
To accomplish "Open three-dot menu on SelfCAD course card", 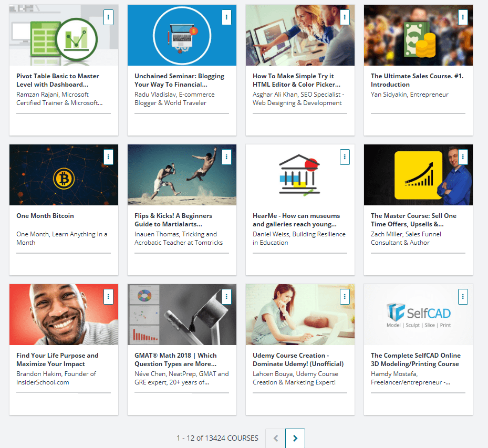I will coord(463,296).
